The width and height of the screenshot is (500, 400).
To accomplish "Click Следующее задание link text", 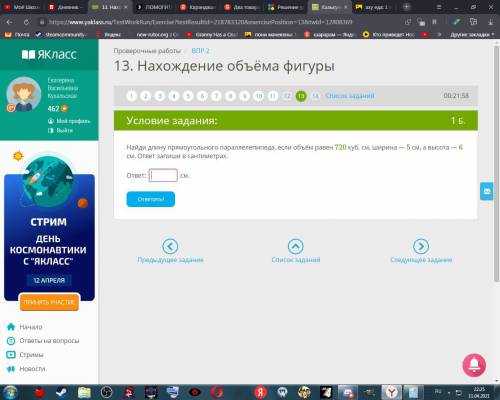I will point(421,260).
